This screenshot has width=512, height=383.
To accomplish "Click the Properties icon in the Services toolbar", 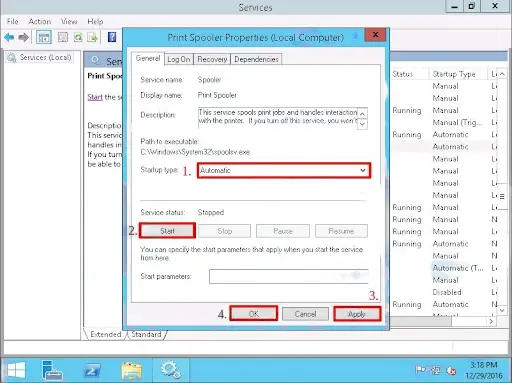I will (63, 37).
